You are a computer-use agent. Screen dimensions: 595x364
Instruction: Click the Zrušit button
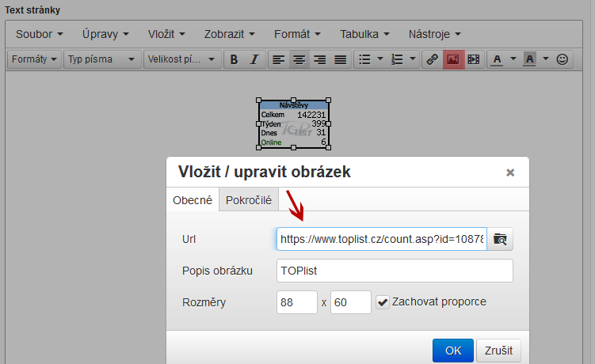point(499,351)
